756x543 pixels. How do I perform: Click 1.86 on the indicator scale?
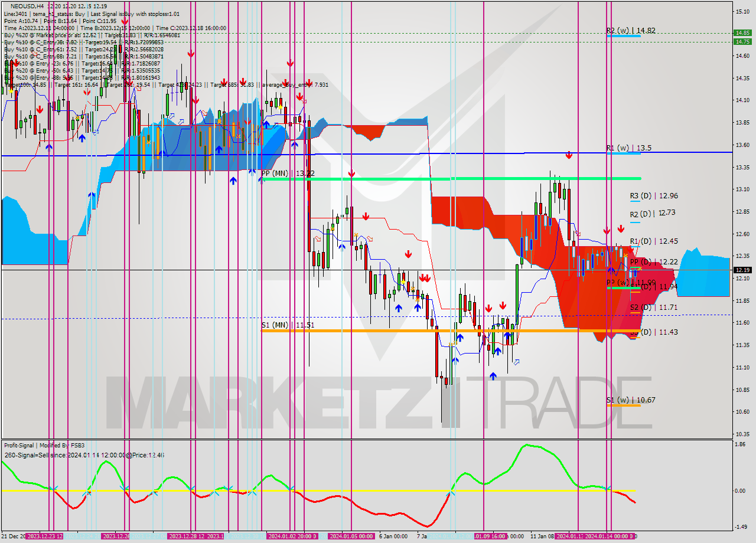[x=739, y=444]
